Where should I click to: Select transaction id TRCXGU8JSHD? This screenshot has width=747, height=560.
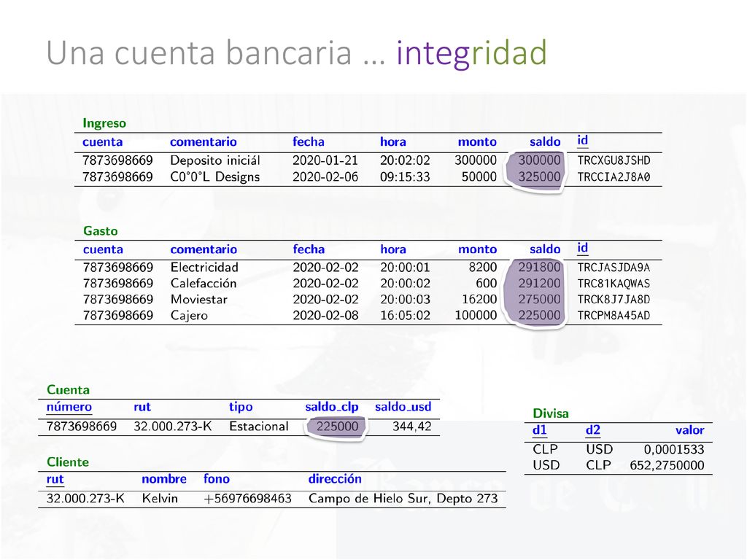[x=614, y=160]
